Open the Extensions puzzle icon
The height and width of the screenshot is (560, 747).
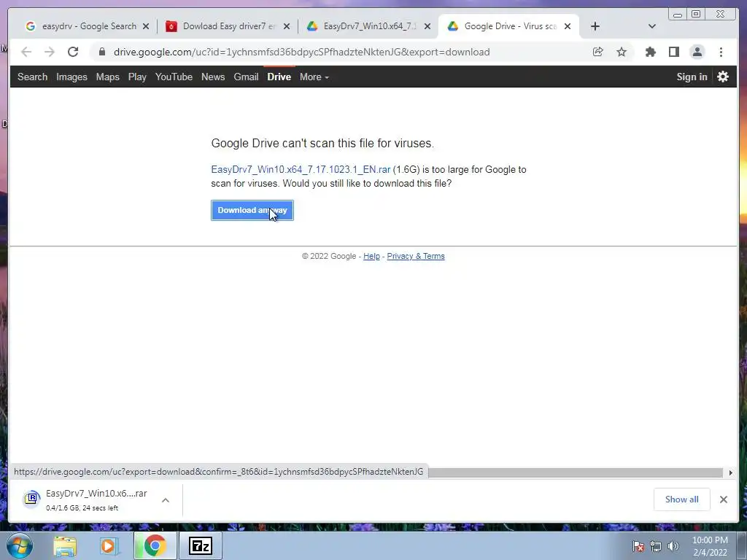click(650, 52)
